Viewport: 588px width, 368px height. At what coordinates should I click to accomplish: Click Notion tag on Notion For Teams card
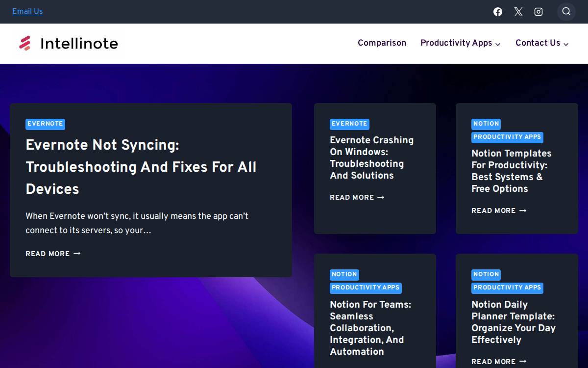click(x=344, y=275)
